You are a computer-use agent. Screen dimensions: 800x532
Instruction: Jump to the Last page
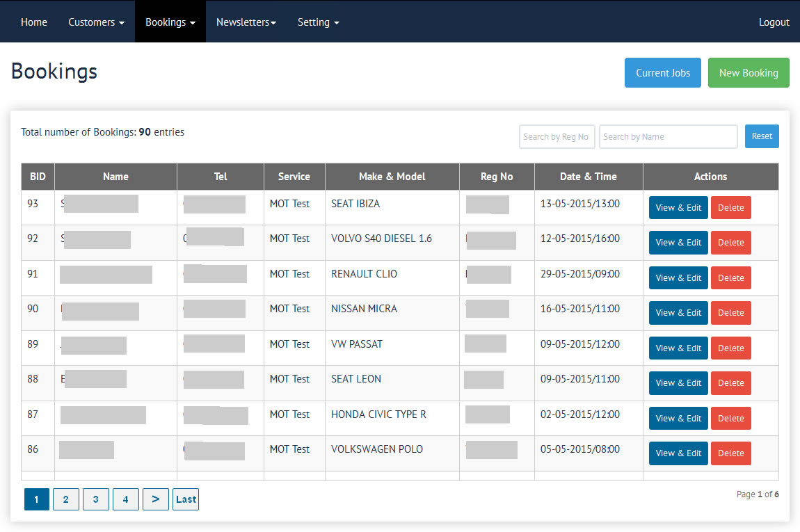click(x=186, y=499)
